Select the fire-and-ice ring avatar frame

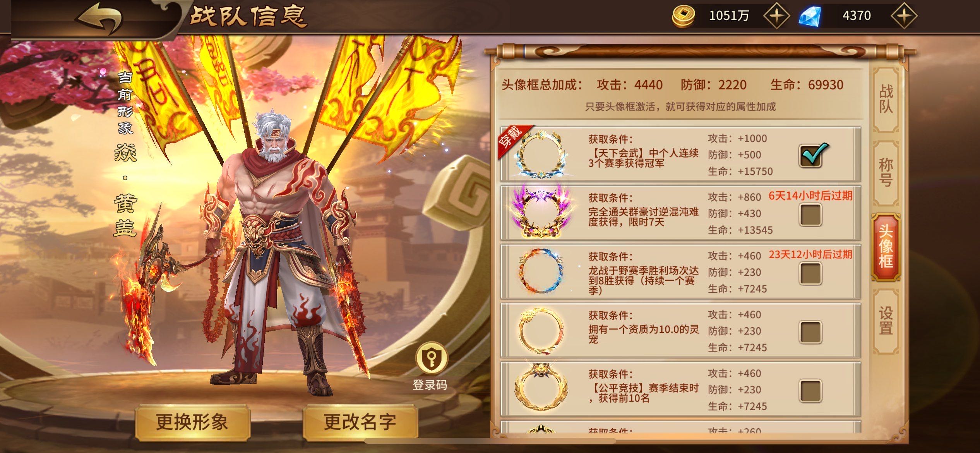pos(541,271)
